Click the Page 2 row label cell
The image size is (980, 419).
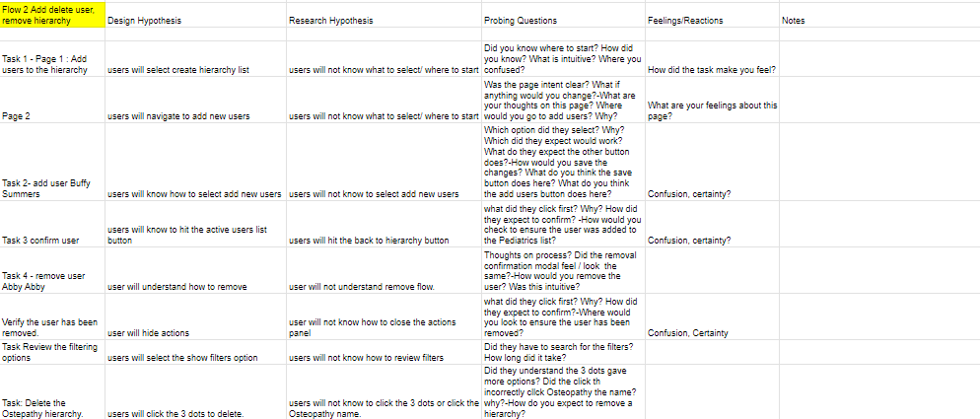[x=51, y=115]
